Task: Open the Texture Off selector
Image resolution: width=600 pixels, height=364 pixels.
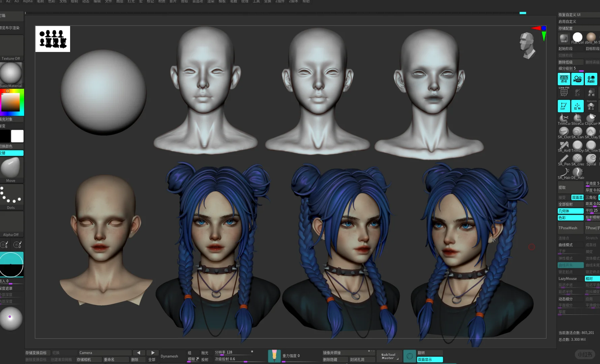Action: coord(11,48)
